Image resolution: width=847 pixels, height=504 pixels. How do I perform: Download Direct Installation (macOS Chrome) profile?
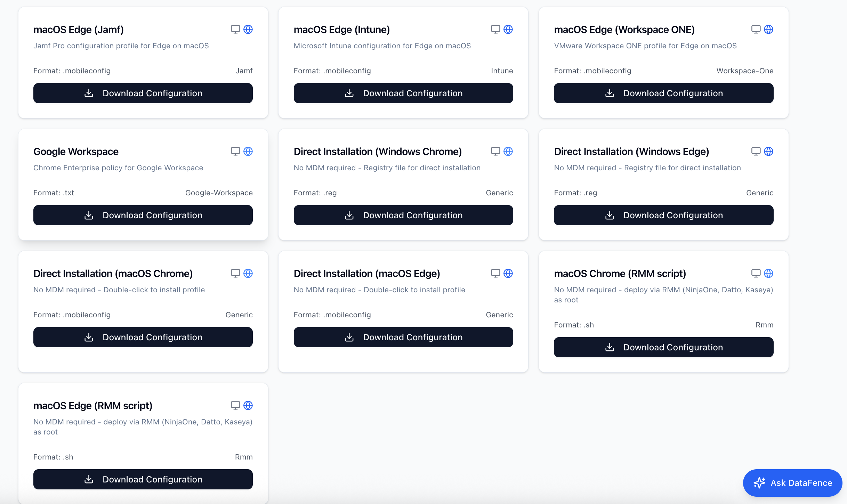[x=143, y=337]
